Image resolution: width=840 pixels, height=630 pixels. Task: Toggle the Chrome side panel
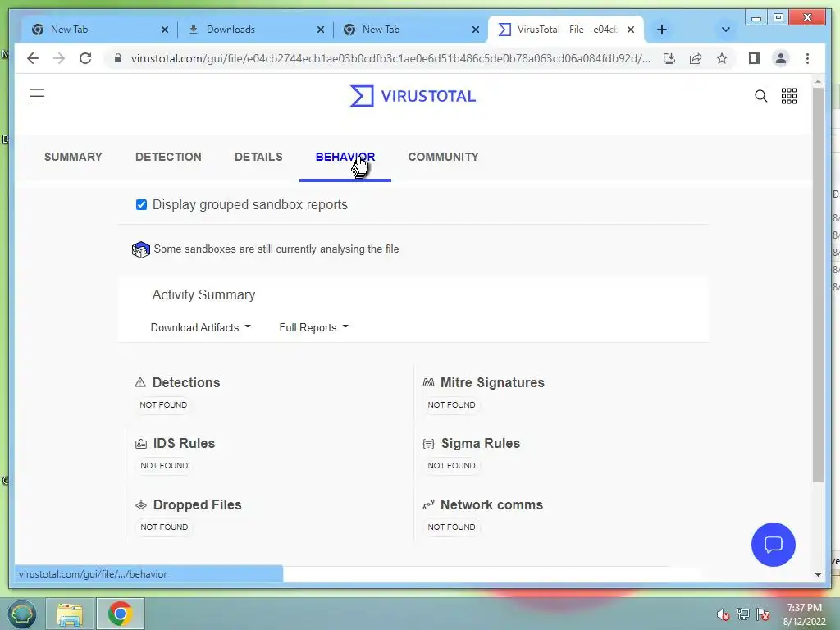(755, 58)
